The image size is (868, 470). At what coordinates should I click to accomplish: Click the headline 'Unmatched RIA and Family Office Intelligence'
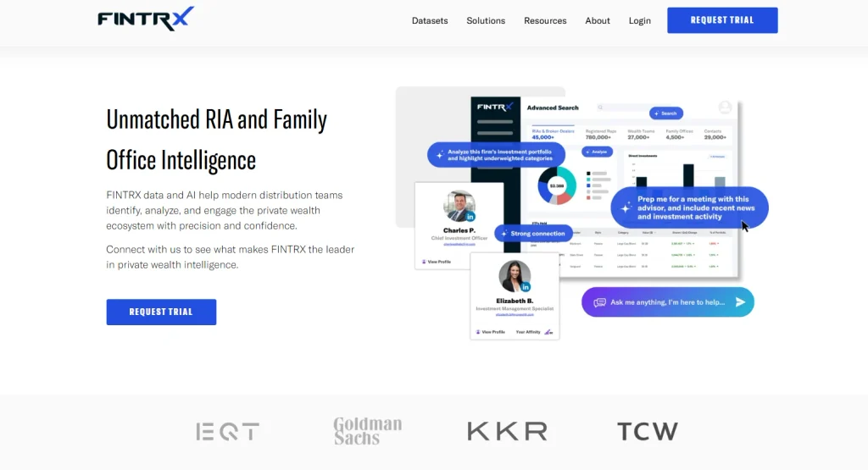217,140
